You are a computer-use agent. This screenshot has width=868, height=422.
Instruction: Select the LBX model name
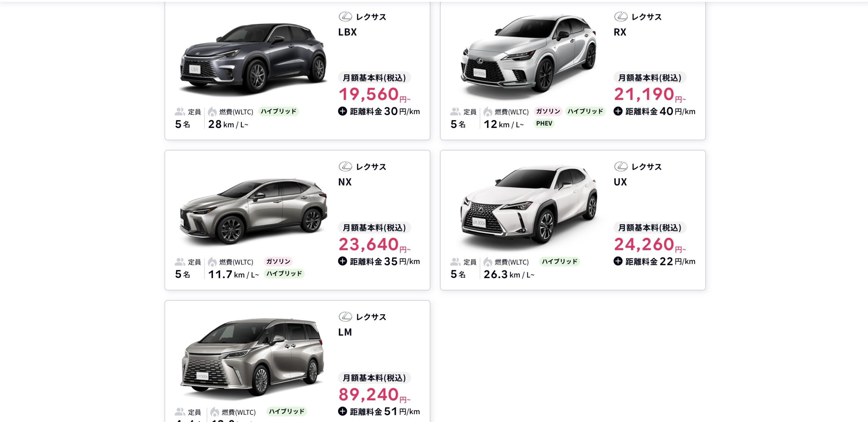point(348,32)
